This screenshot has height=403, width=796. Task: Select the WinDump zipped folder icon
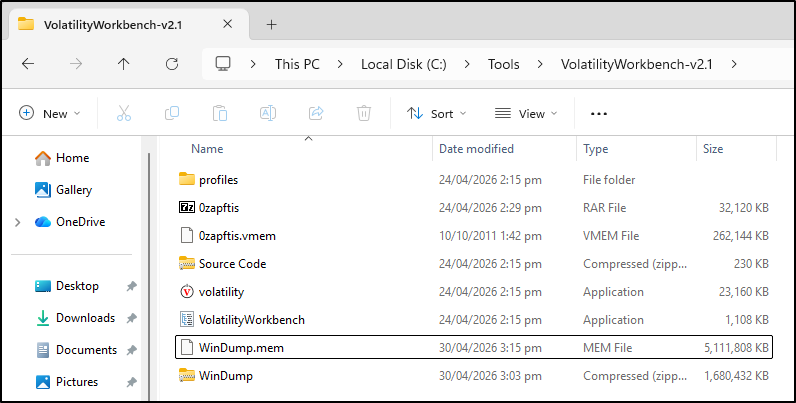pos(187,376)
